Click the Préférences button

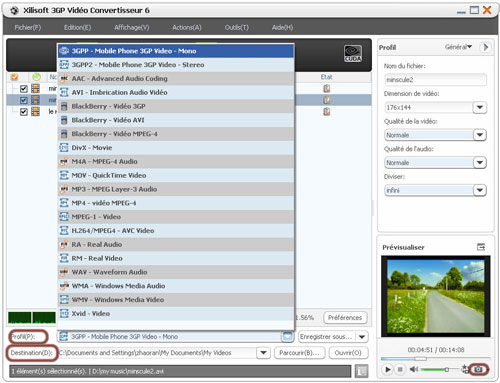(x=345, y=318)
